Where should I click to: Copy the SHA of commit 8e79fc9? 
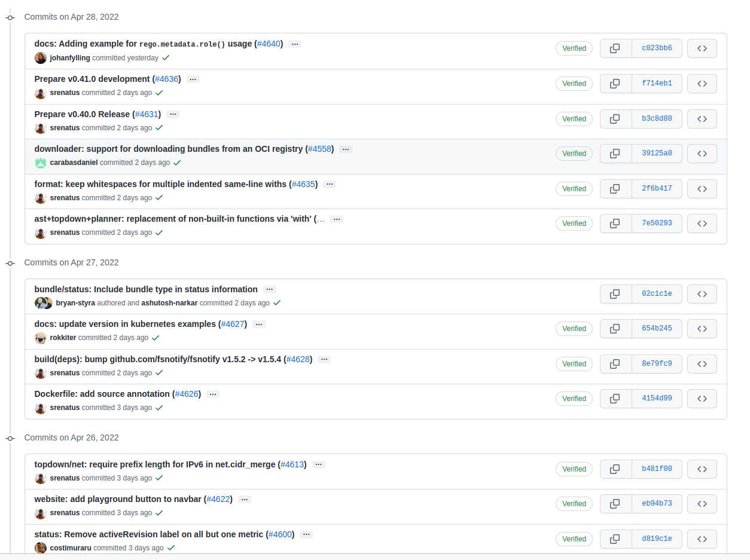[x=615, y=363]
